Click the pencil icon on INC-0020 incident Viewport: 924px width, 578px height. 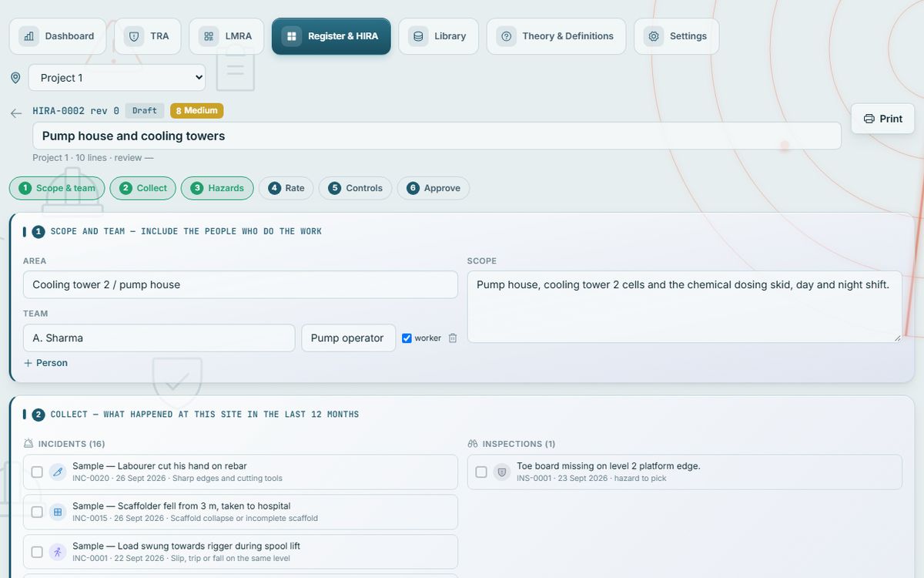[x=58, y=472]
